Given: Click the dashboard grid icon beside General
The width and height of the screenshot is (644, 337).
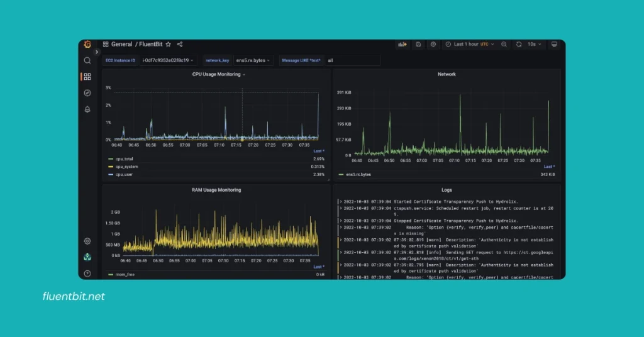Looking at the screenshot, I should pos(106,45).
